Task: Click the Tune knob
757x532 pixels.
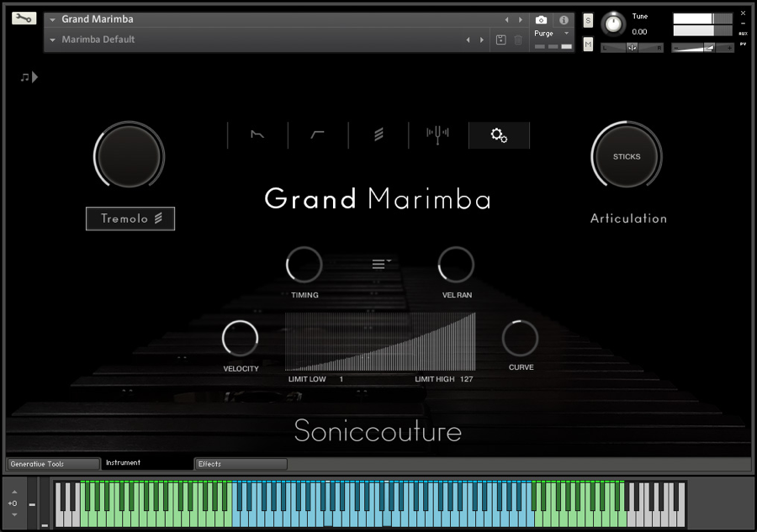Action: 613,24
